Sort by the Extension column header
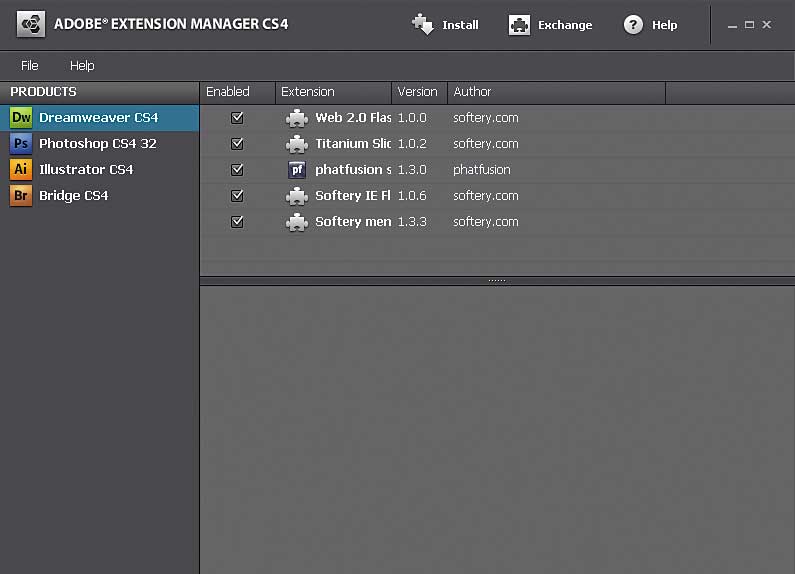 (334, 92)
